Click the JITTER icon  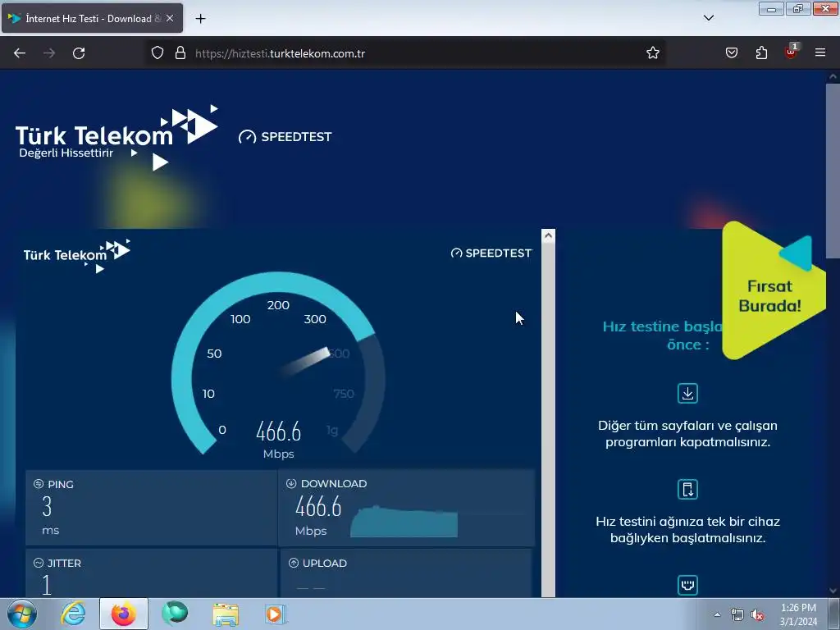coord(39,563)
